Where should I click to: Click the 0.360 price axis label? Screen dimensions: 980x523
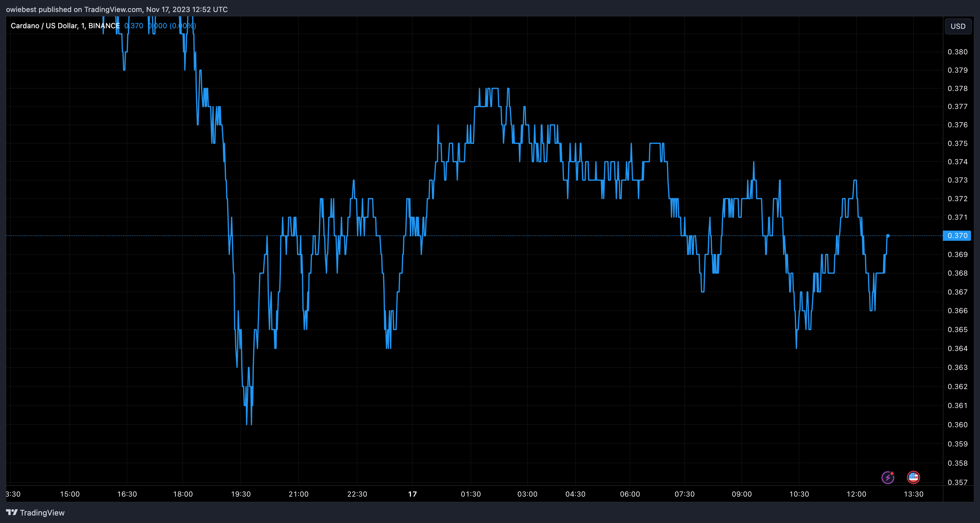point(957,425)
